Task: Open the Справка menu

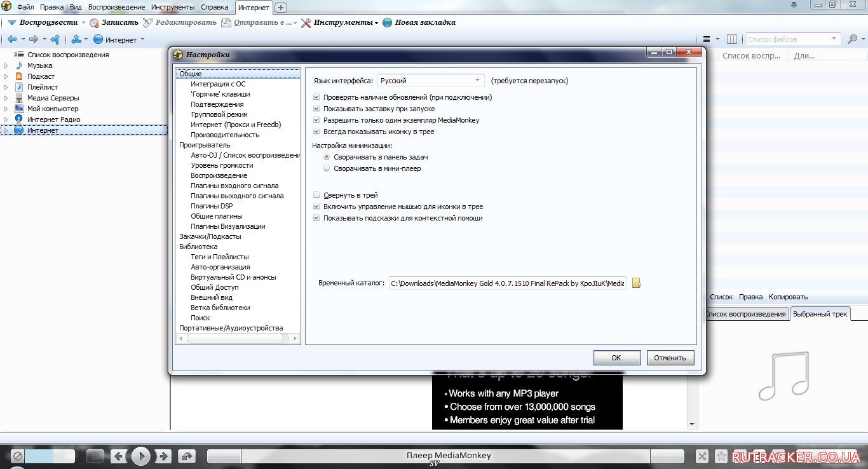Action: [214, 7]
